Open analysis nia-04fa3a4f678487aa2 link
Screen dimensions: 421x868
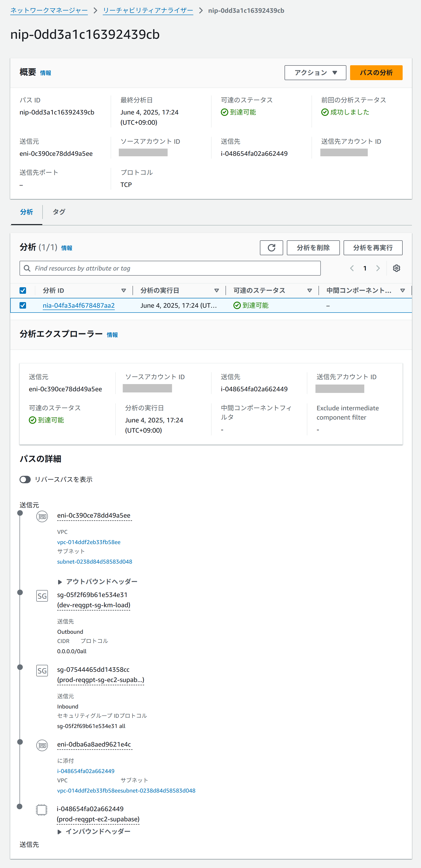pyautogui.click(x=79, y=305)
